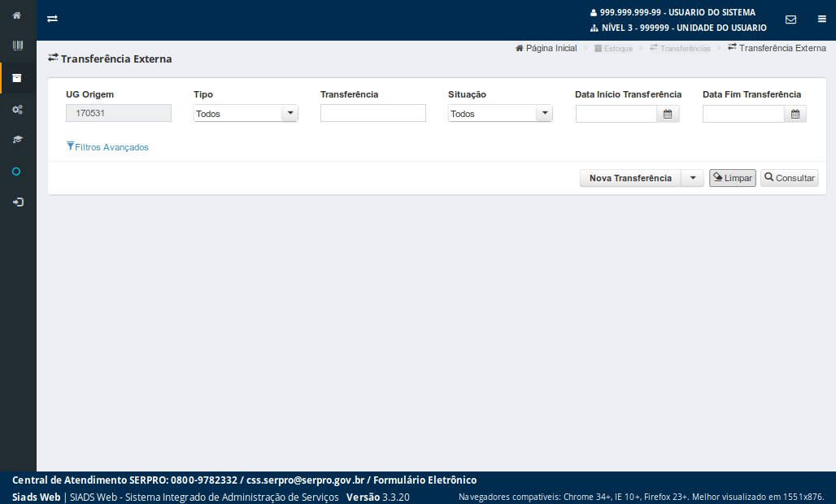The image size is (836, 504).
Task: Open the envelope messages icon
Action: 790,20
